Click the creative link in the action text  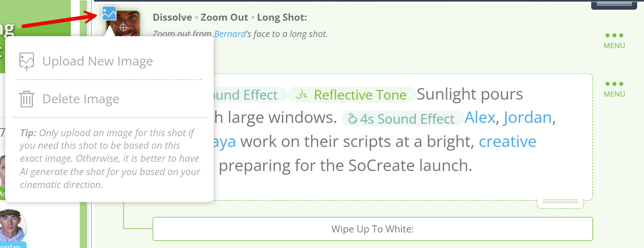coord(508,141)
